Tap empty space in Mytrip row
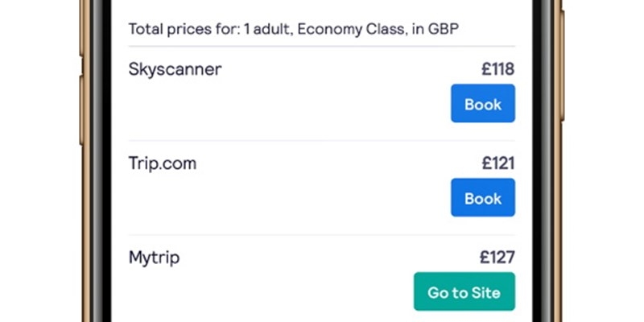The height and width of the screenshot is (322, 644). (x=282, y=290)
